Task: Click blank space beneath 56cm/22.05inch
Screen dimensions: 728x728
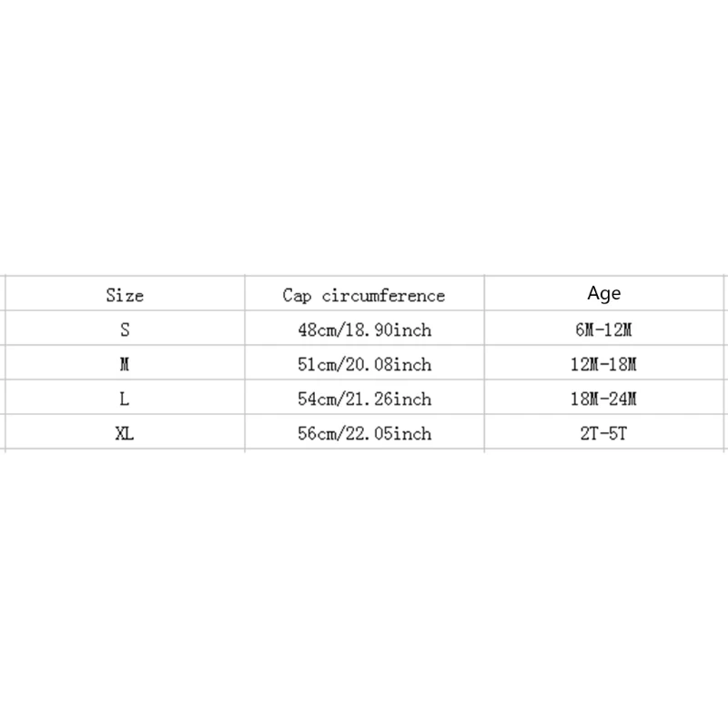Action: tap(364, 510)
